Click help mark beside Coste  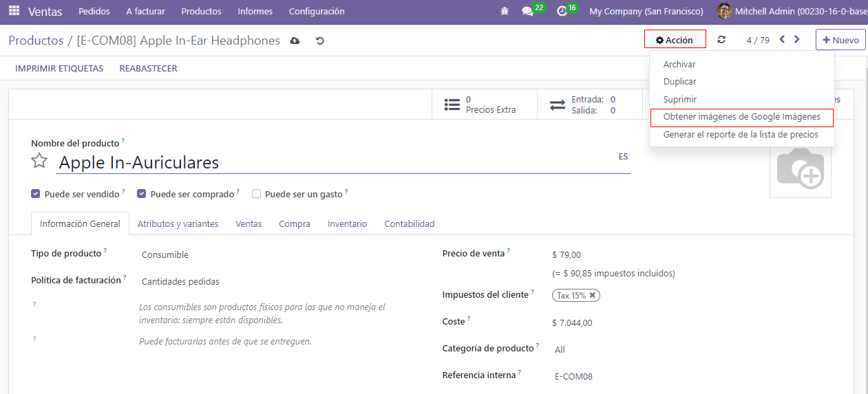(469, 319)
